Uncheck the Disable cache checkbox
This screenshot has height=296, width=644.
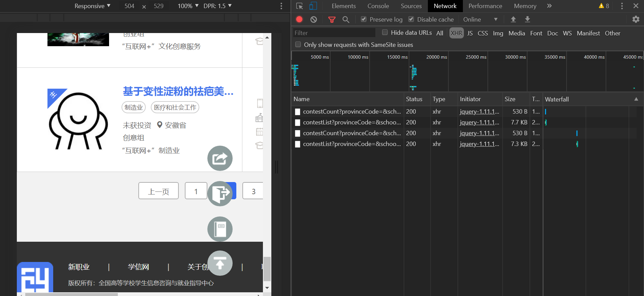point(411,19)
